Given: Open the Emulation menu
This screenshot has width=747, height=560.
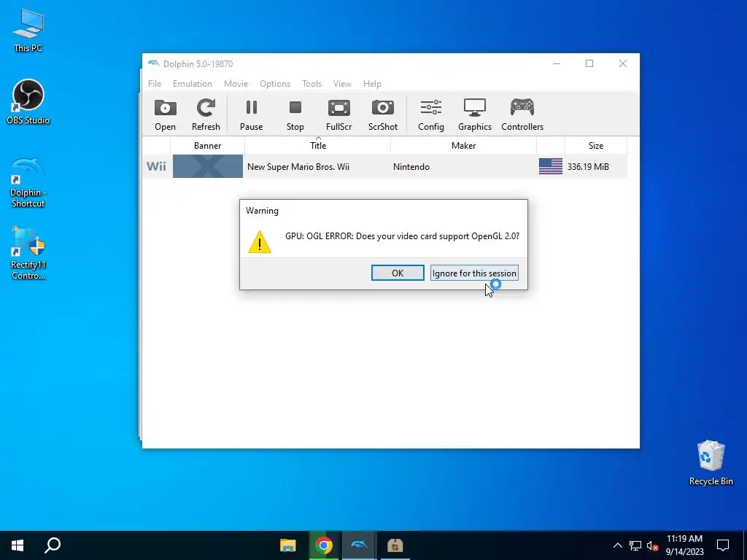Looking at the screenshot, I should point(192,84).
